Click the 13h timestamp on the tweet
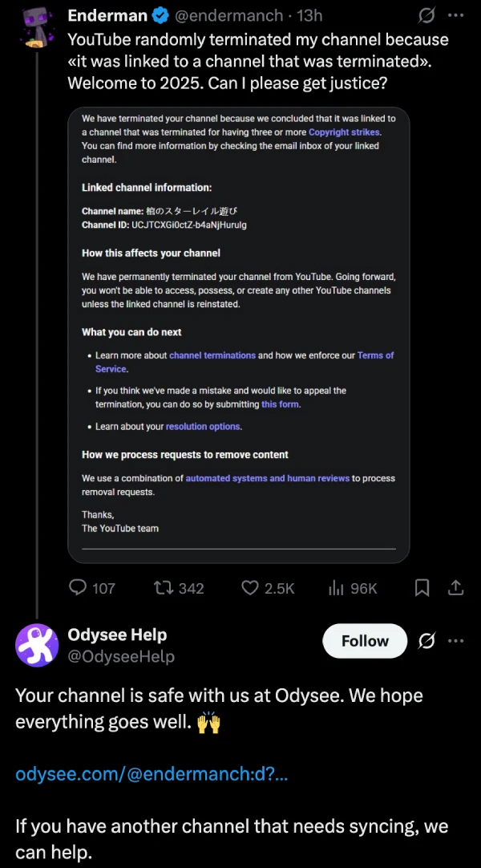 pyautogui.click(x=309, y=15)
